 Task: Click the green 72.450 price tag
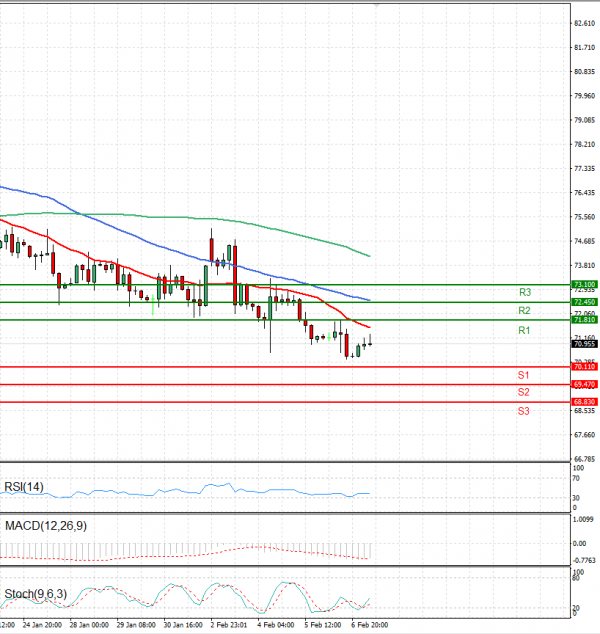coord(584,301)
